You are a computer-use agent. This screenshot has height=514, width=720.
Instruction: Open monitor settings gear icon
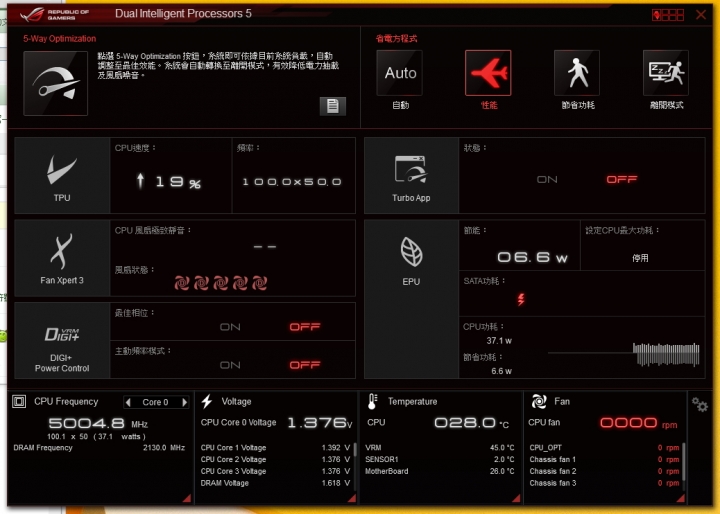coord(700,405)
